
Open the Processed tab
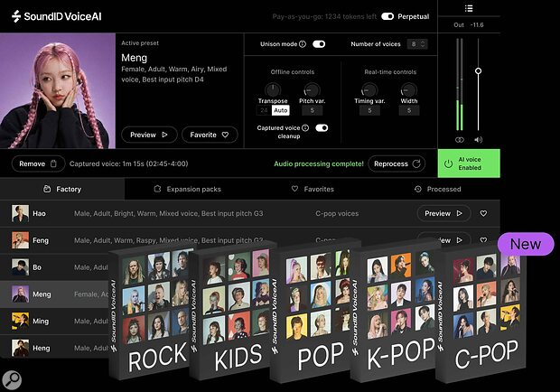tap(437, 189)
